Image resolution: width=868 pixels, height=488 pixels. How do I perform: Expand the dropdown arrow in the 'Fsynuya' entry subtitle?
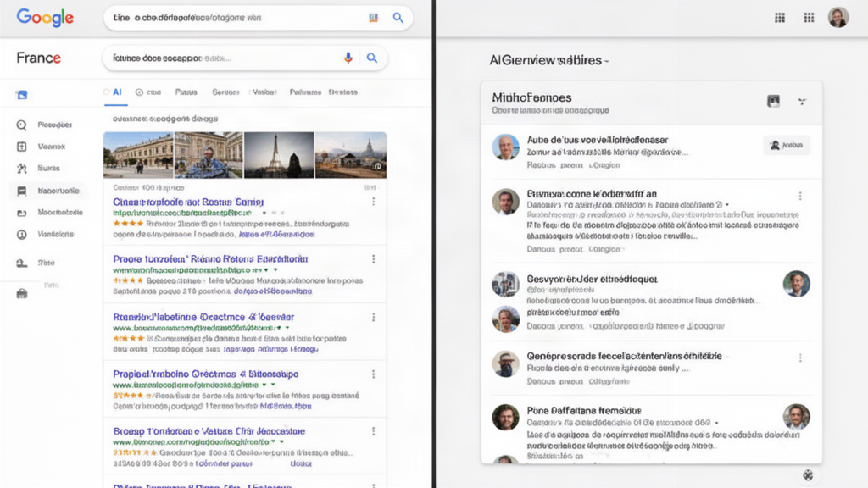(x=726, y=205)
